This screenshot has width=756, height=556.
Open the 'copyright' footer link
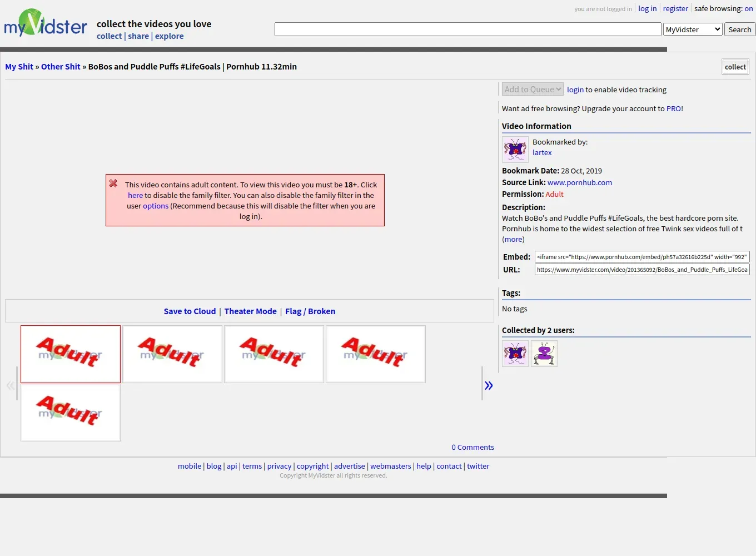tap(312, 466)
